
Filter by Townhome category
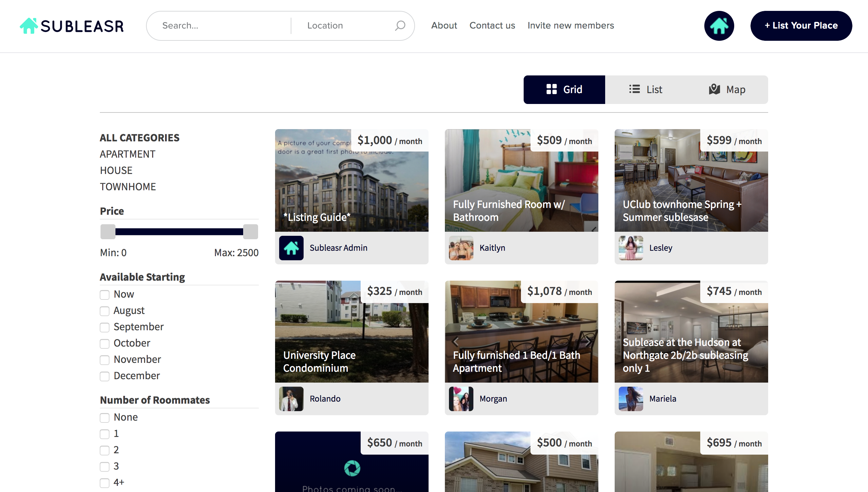(x=128, y=187)
